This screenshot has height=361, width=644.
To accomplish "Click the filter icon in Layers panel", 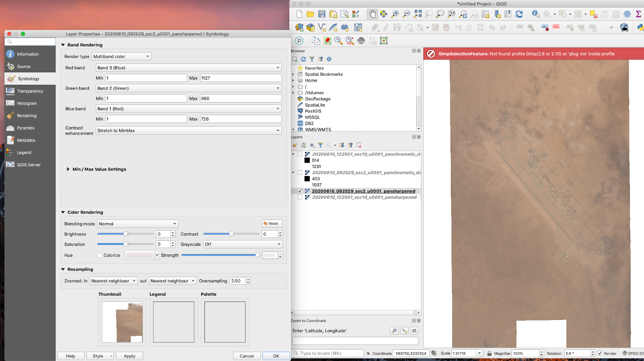I will (x=320, y=145).
